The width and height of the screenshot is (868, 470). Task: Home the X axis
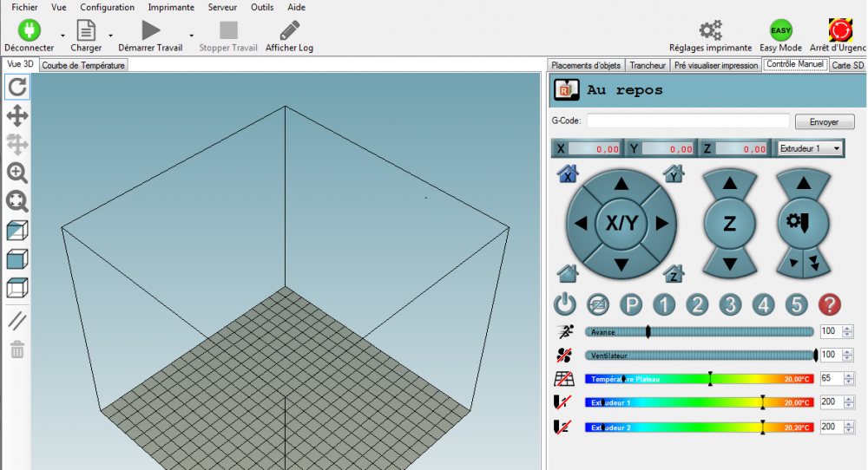(x=568, y=174)
